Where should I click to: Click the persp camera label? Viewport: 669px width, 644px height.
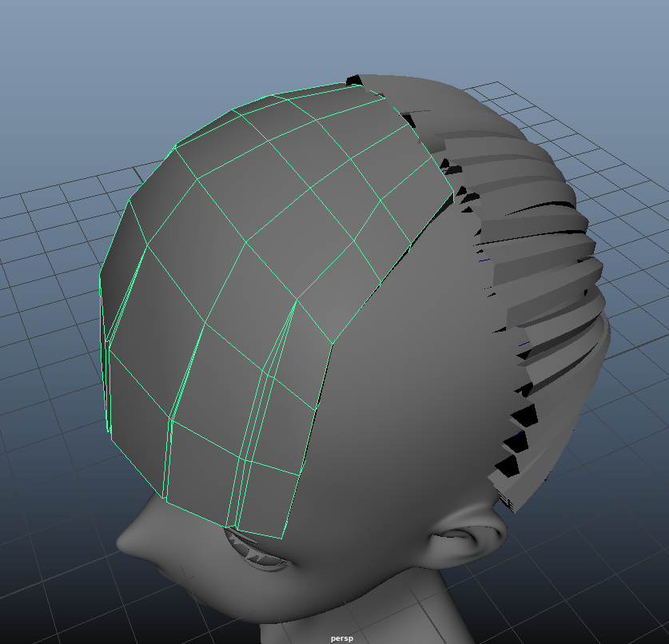pyautogui.click(x=342, y=638)
